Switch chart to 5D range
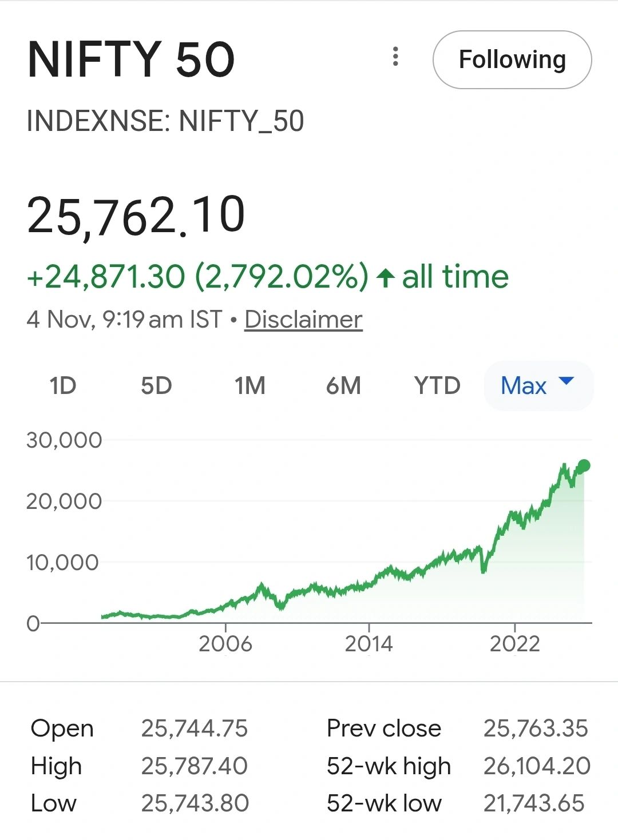 156,386
